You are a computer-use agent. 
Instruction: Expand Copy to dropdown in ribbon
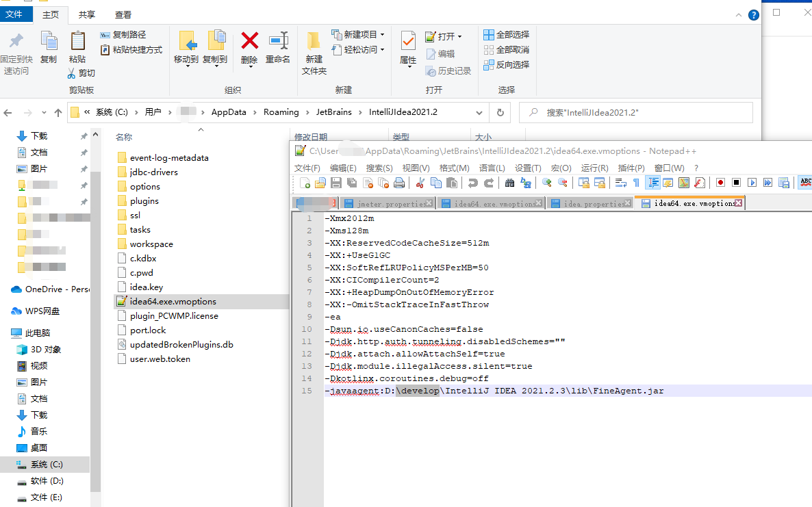tap(215, 66)
